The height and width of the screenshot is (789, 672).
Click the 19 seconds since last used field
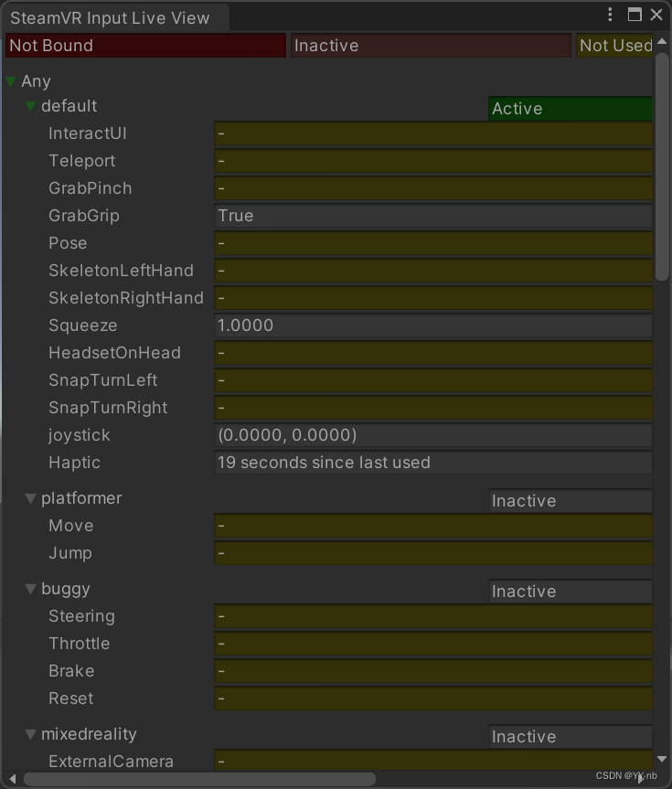point(432,463)
